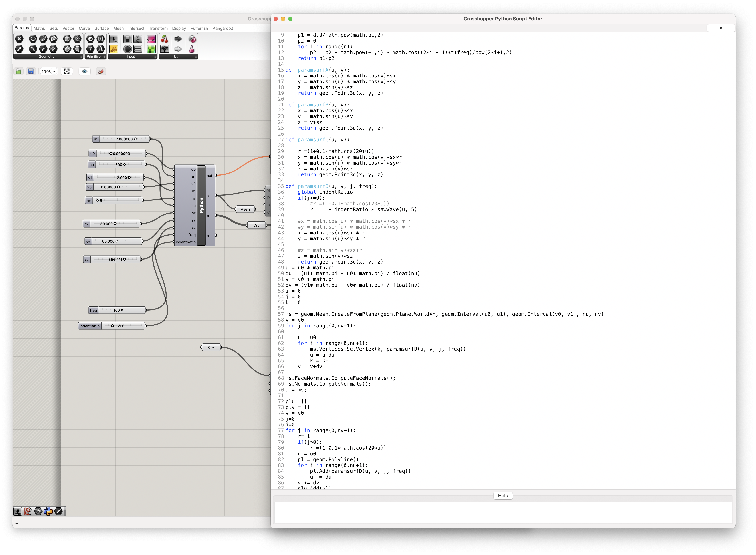
Task: Click the sz slider at 356.411
Action: (112, 259)
